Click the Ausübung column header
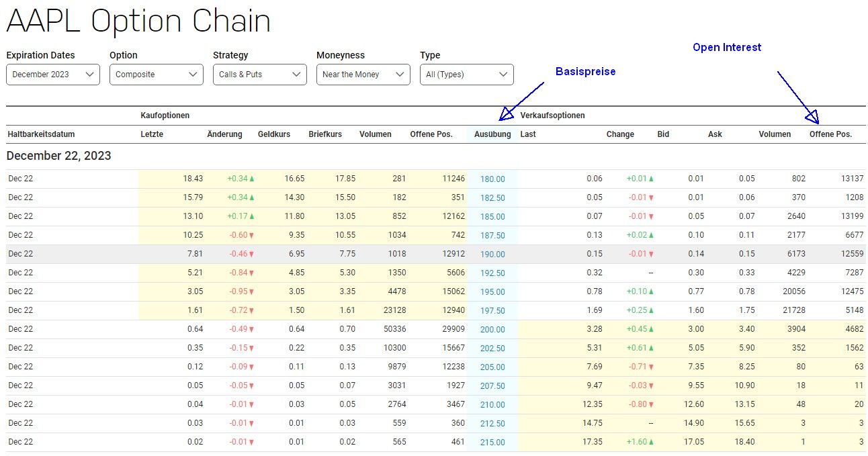Image resolution: width=868 pixels, height=456 pixels. [x=492, y=134]
